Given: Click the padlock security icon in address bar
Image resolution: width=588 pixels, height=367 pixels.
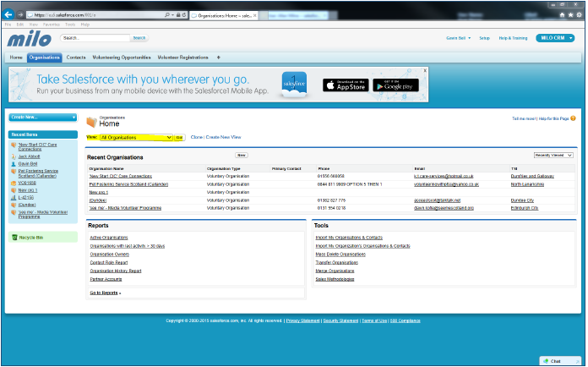Looking at the screenshot, I should point(178,15).
